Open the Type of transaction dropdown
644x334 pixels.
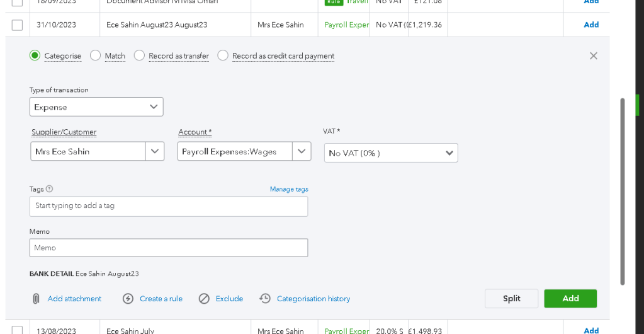click(x=96, y=107)
